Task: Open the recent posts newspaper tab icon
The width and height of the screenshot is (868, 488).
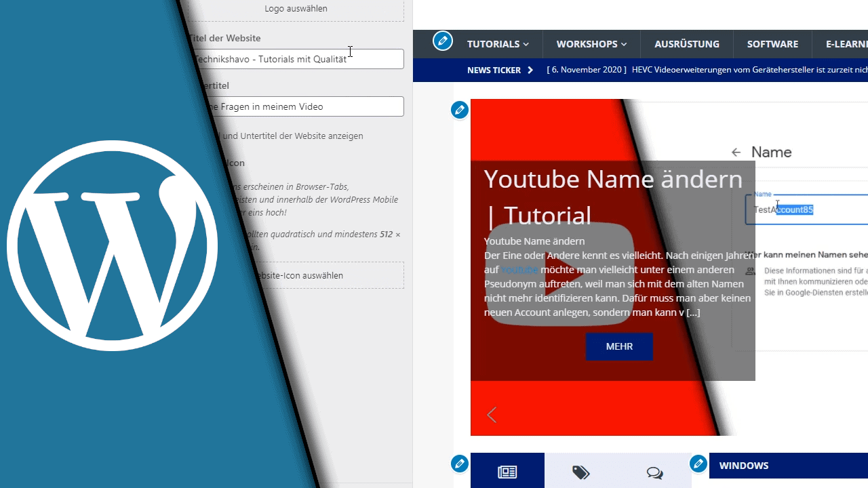Action: tap(507, 470)
